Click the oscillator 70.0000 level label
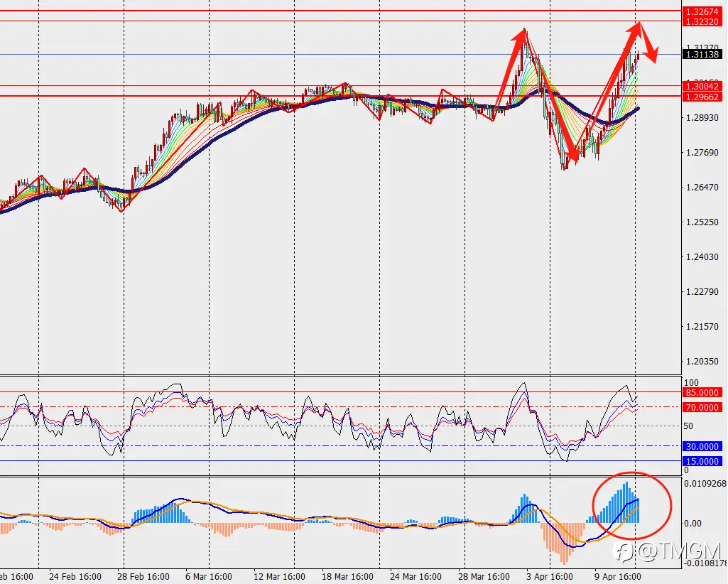 click(x=702, y=408)
